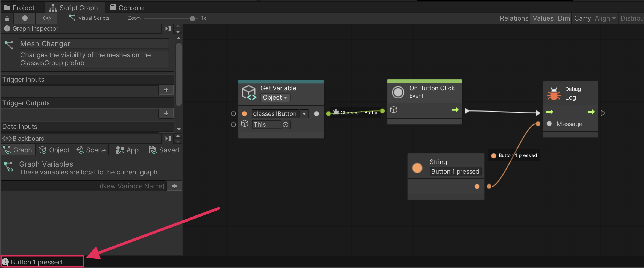This screenshot has height=268, width=644.
Task: Collapse the Graph Inspector panel
Action: point(168,29)
